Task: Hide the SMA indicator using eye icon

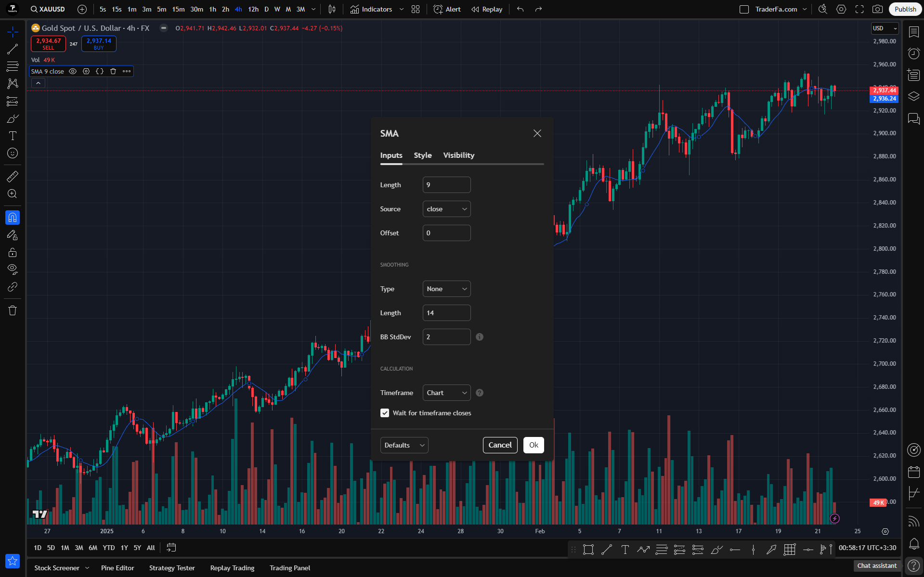Action: (73, 71)
